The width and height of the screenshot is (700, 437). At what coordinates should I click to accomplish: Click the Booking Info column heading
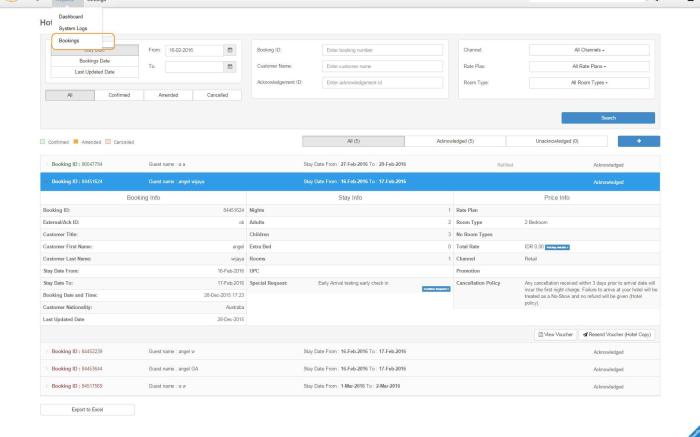tap(143, 198)
